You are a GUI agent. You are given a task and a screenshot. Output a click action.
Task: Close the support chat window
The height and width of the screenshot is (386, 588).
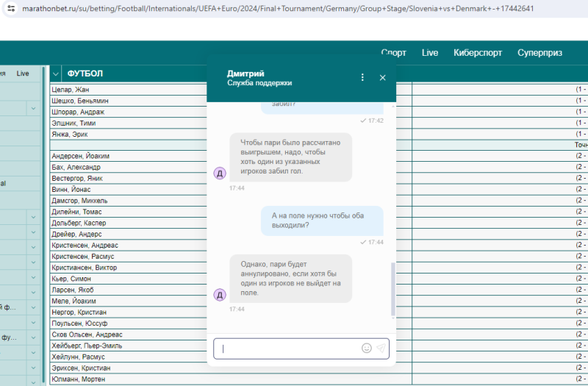click(x=382, y=77)
